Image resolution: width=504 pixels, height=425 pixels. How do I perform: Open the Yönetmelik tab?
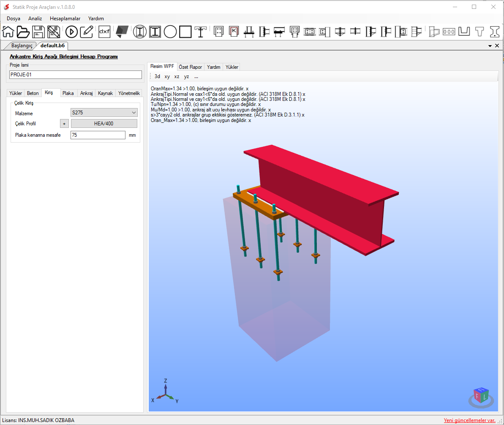coord(129,93)
